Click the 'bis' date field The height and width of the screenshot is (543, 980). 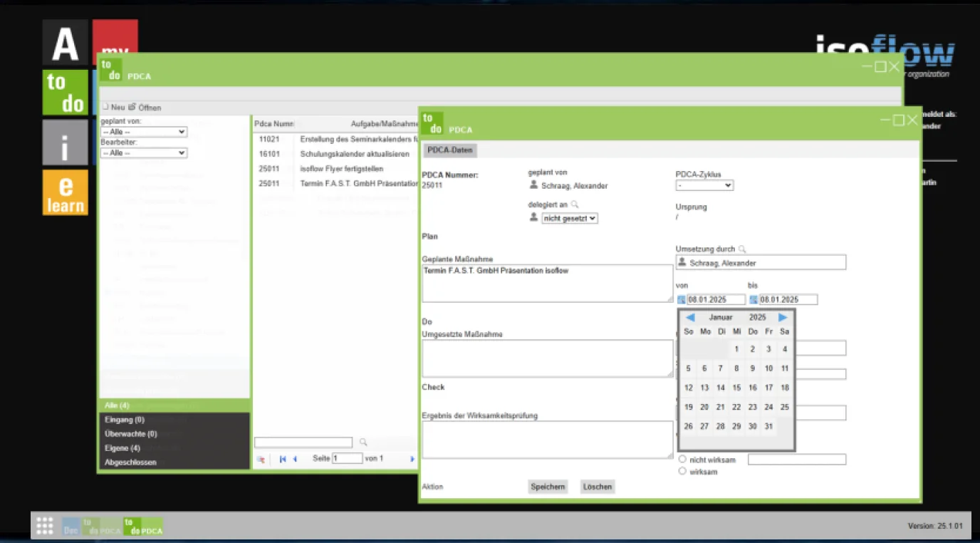click(x=788, y=300)
